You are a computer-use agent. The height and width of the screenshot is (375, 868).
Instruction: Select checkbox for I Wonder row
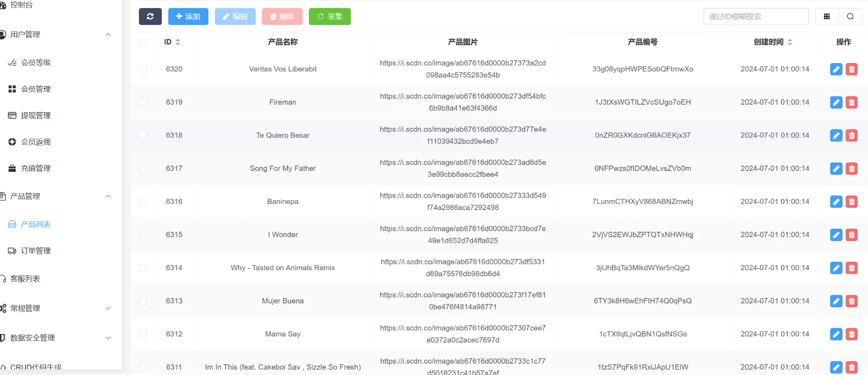(143, 235)
